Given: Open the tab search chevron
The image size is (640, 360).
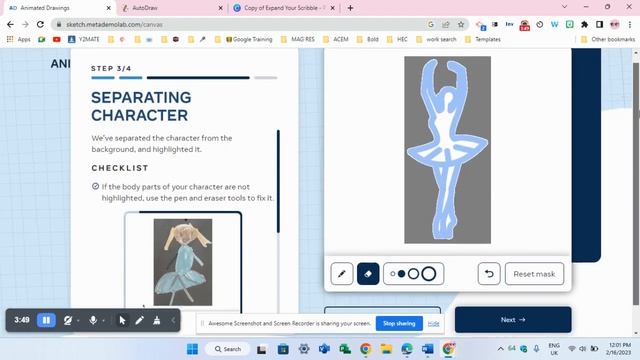Looking at the screenshot, I should (x=564, y=7).
